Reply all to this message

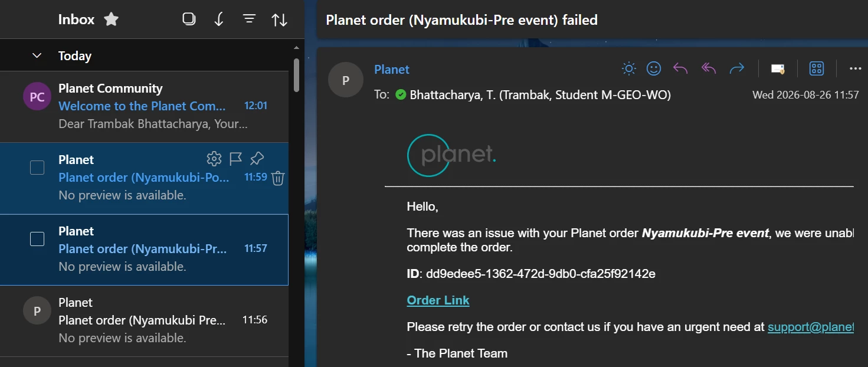click(709, 69)
